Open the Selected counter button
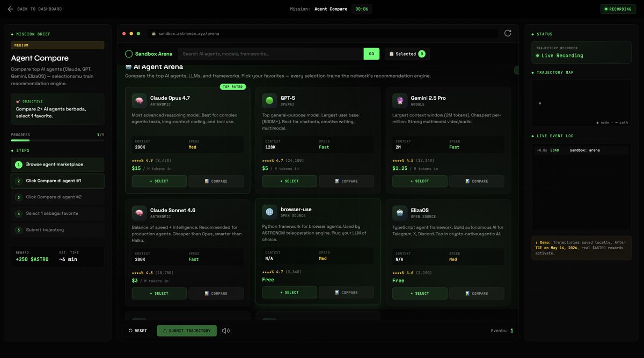Screen dimensions: 644x358 407,54
